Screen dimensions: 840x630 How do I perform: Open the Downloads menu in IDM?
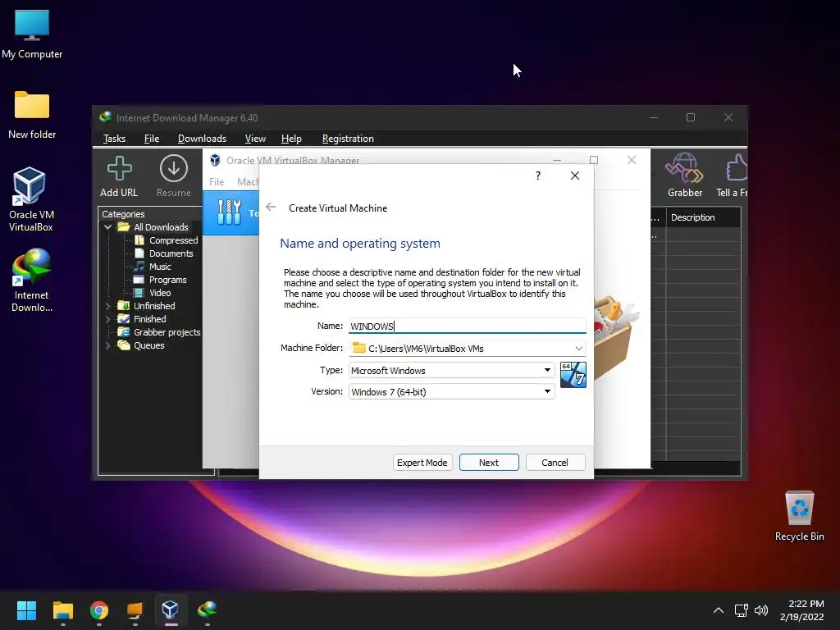pyautogui.click(x=202, y=139)
